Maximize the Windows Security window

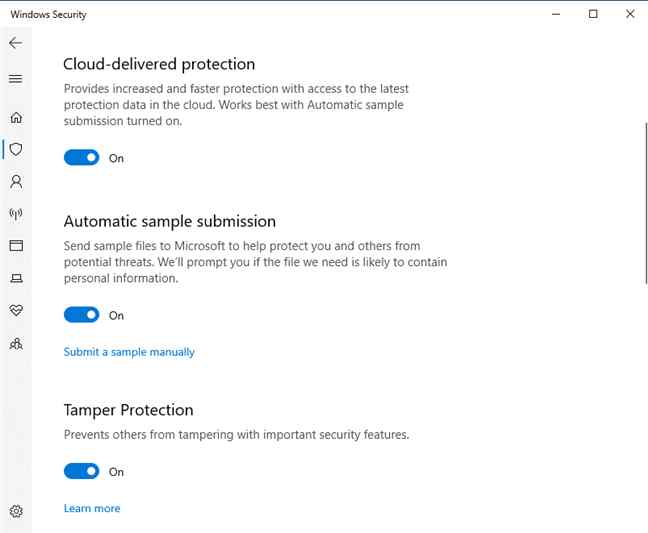pos(593,14)
